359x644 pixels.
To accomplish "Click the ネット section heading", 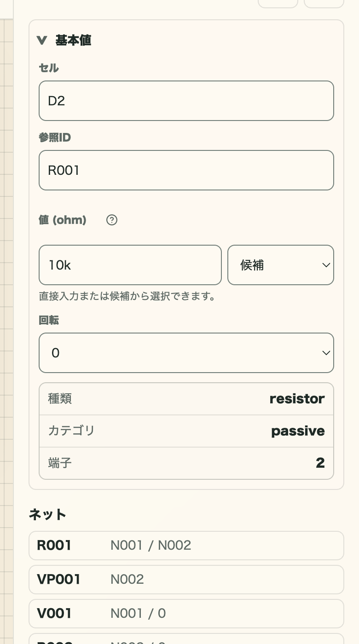I will tap(47, 514).
